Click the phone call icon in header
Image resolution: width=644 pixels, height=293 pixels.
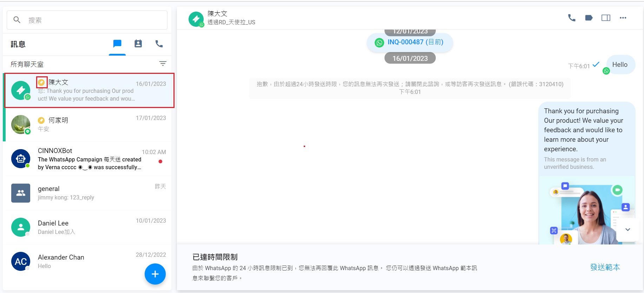click(572, 18)
